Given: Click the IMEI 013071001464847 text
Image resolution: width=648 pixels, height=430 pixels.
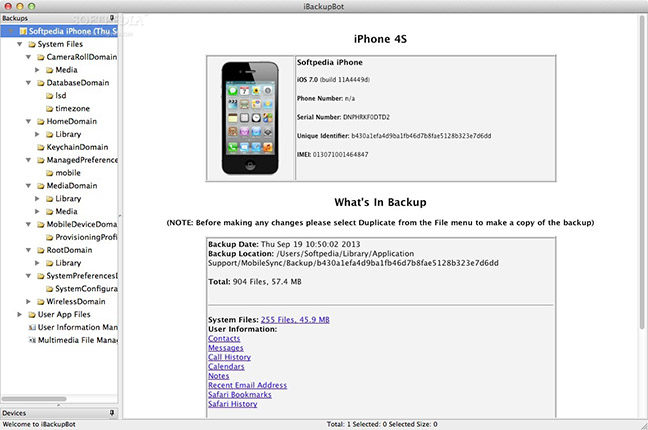Looking at the screenshot, I should 332,154.
